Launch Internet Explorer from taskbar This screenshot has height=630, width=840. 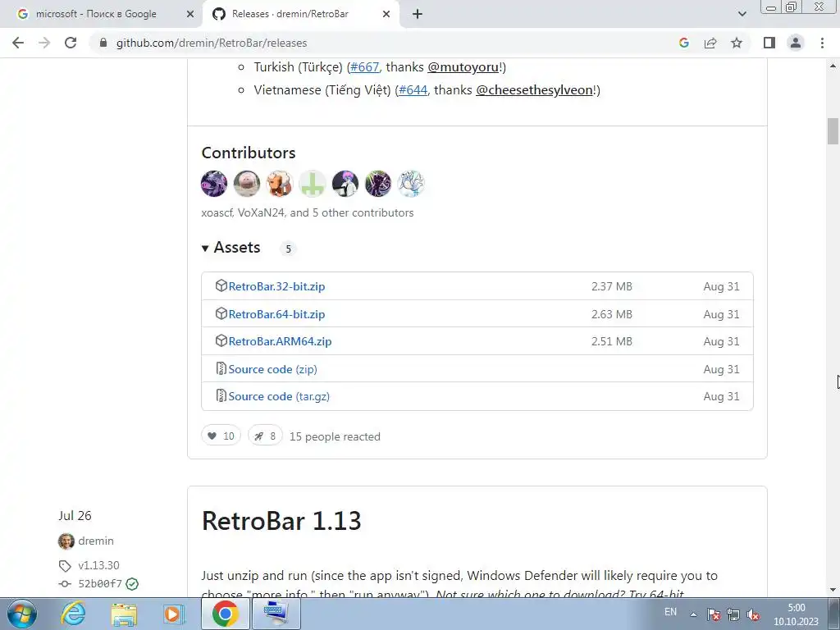tap(73, 614)
